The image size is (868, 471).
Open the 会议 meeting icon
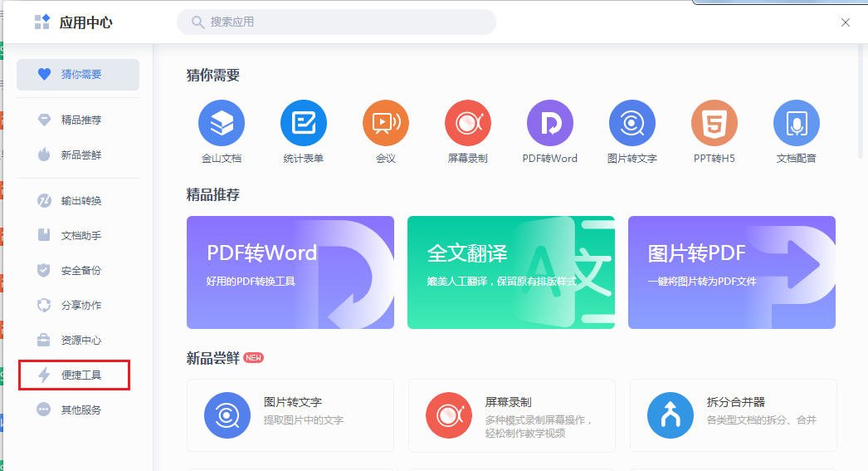point(386,123)
